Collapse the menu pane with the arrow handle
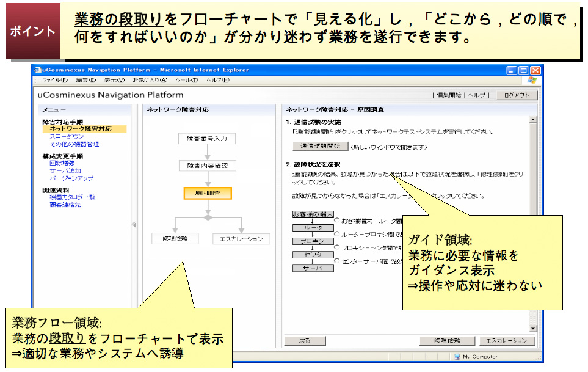 click(134, 225)
